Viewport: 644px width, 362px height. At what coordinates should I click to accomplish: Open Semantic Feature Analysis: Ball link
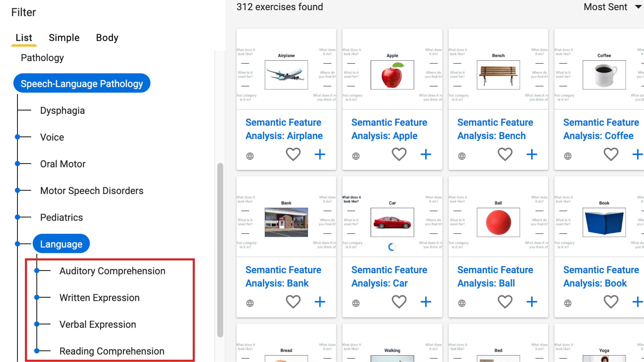495,276
